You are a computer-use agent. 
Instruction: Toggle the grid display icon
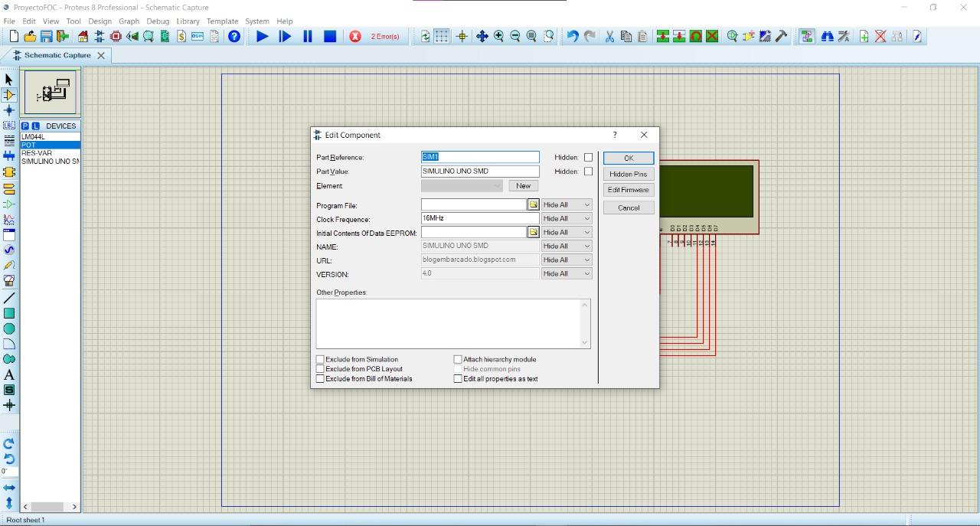442,36
